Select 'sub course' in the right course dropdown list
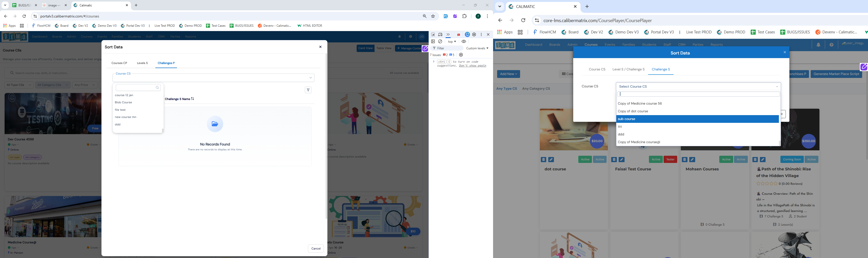This screenshot has width=868, height=258. 697,119
